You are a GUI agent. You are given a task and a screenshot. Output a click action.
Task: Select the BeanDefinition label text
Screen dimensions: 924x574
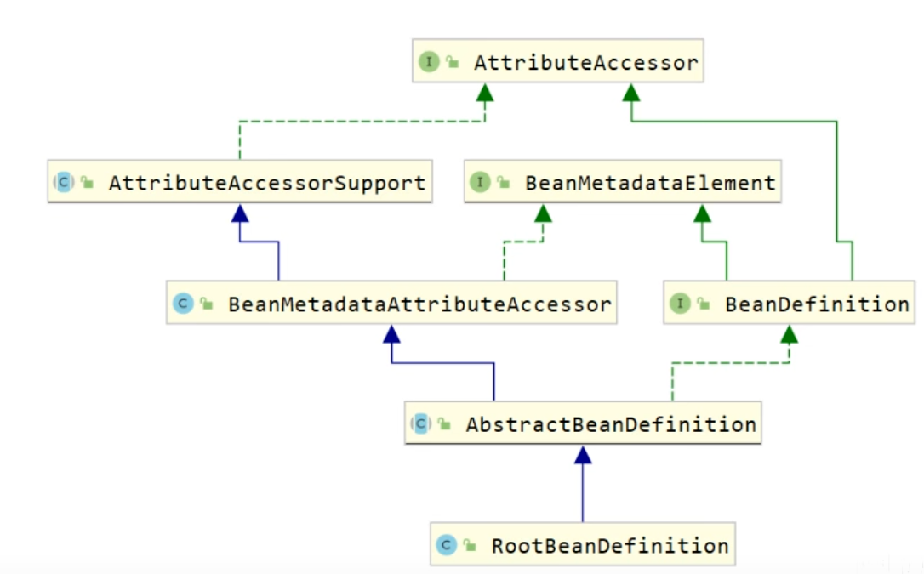pos(817,305)
